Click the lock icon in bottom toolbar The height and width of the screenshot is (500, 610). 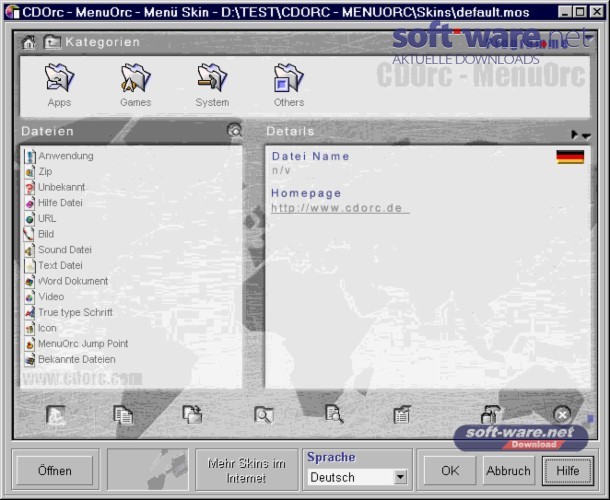[491, 414]
